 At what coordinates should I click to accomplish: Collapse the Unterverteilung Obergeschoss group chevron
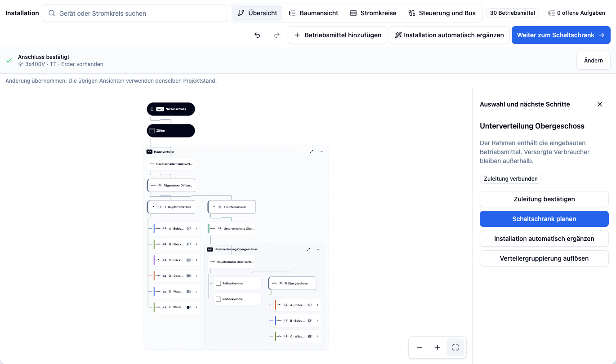coord(318,249)
